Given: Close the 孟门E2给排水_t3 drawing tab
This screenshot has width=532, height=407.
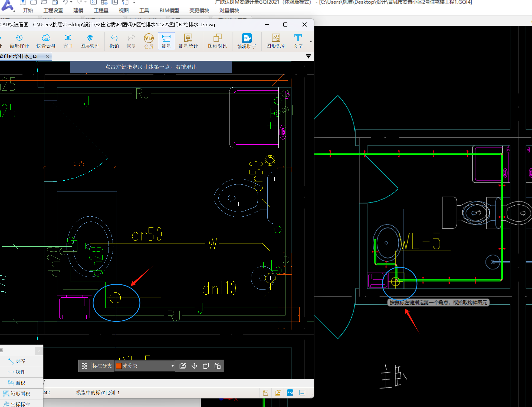Looking at the screenshot, I should pos(47,56).
